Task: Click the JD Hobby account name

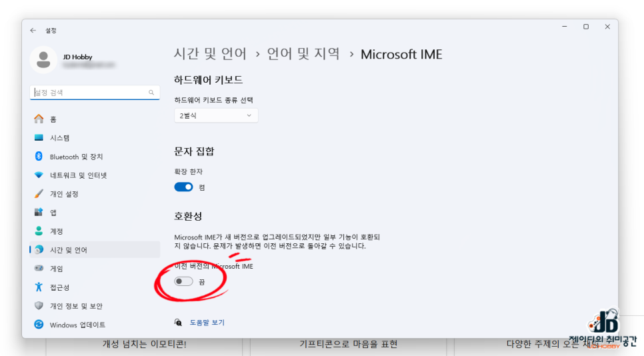Action: (x=77, y=57)
